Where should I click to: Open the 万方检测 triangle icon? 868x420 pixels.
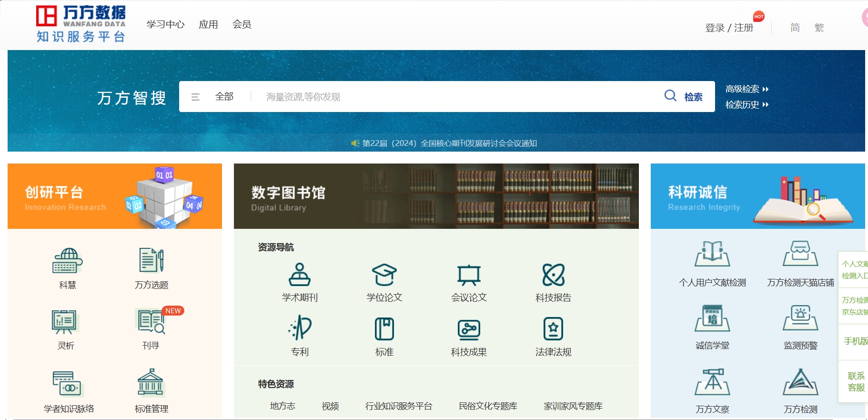800,382
